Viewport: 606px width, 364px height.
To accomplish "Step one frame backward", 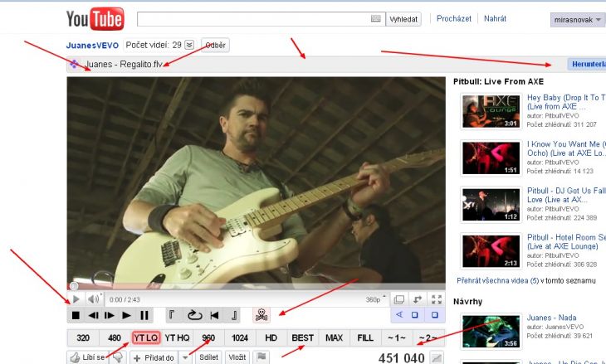I will coord(93,315).
